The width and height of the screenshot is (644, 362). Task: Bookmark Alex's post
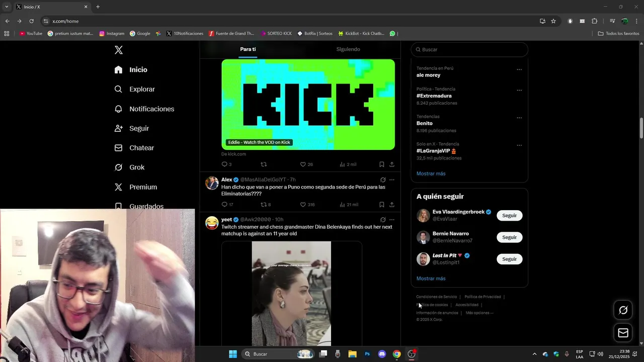[x=382, y=205]
